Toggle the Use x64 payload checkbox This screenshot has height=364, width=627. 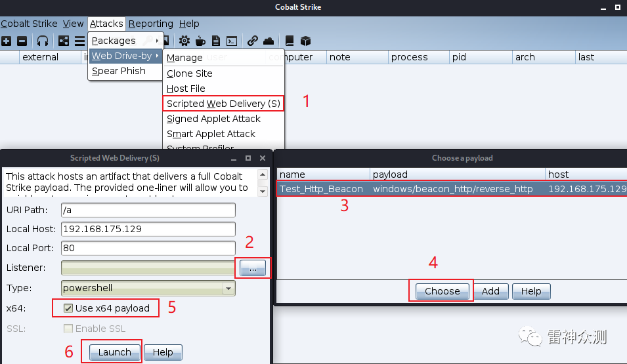pos(68,308)
